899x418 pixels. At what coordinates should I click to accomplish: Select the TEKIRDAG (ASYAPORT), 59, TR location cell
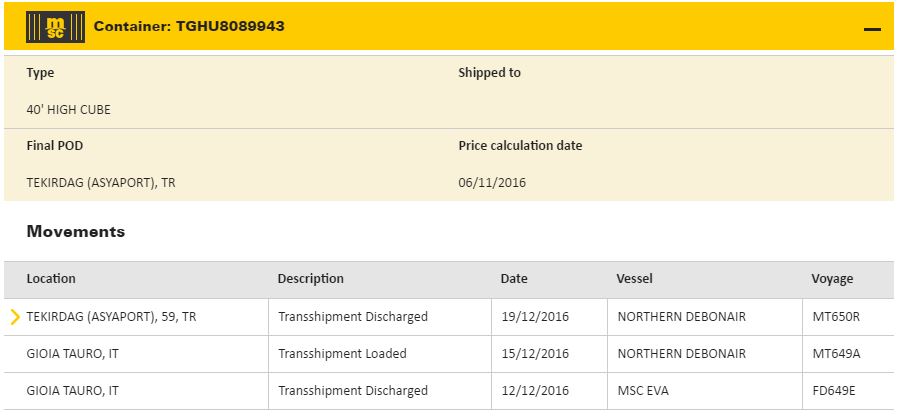(x=111, y=317)
